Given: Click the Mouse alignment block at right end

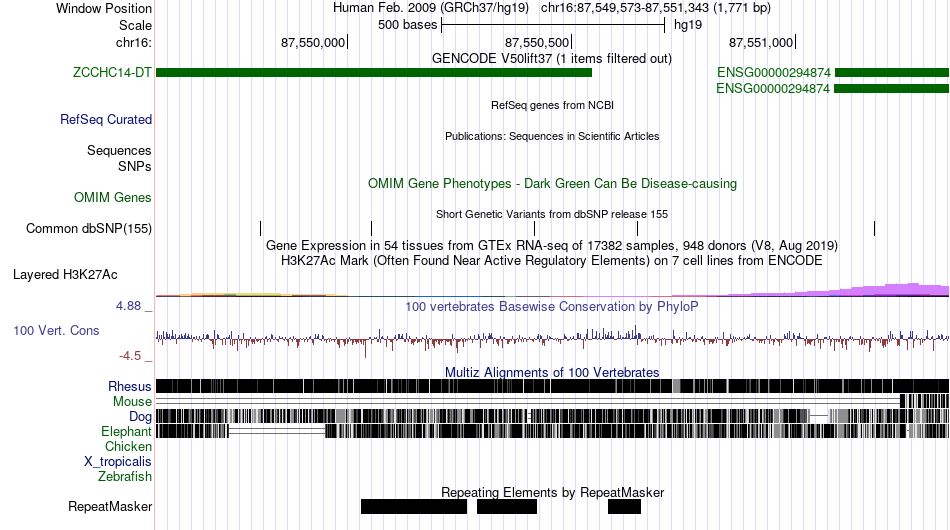Looking at the screenshot, I should (x=925, y=401).
